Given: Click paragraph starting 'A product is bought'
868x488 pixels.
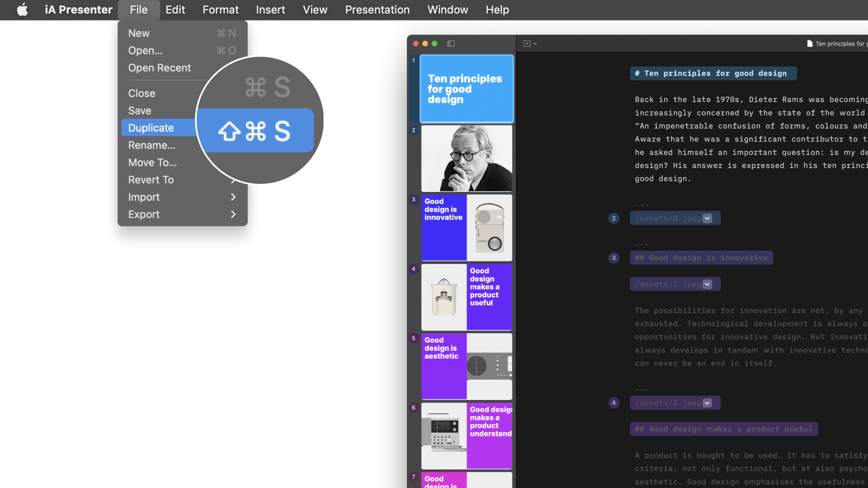Looking at the screenshot, I should coord(751,469).
